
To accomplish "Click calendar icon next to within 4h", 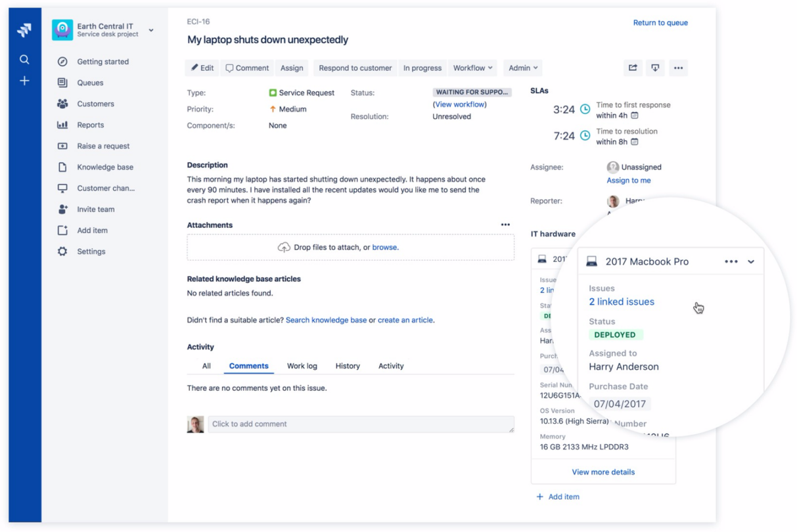I will point(635,116).
